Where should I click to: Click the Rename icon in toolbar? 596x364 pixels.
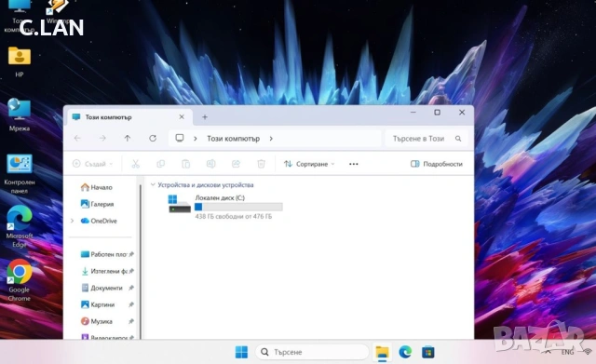[210, 164]
